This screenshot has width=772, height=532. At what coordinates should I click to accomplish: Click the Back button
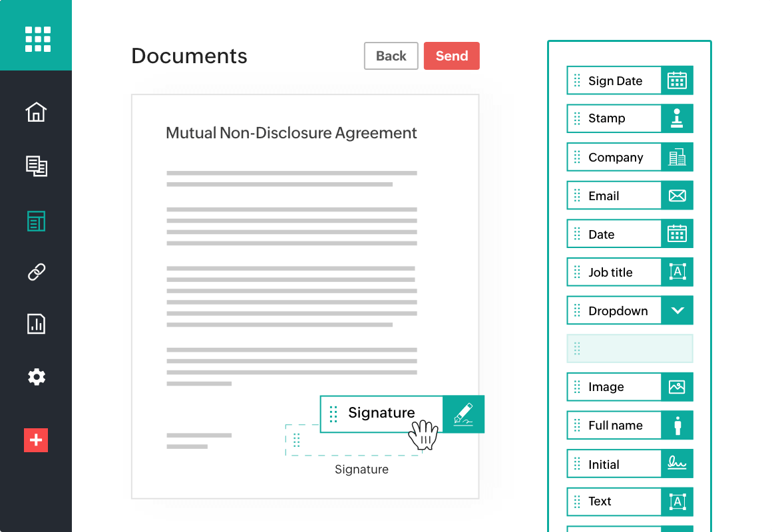tap(391, 56)
